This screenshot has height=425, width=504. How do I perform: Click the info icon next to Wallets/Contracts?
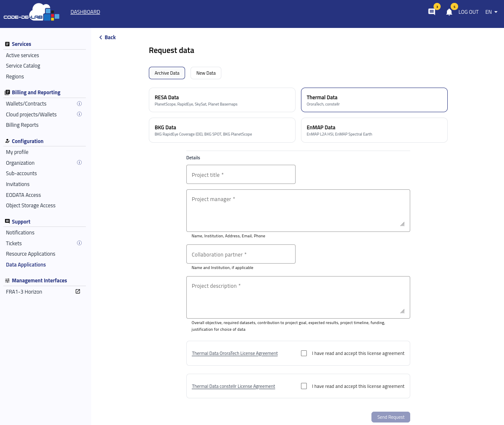(x=79, y=104)
